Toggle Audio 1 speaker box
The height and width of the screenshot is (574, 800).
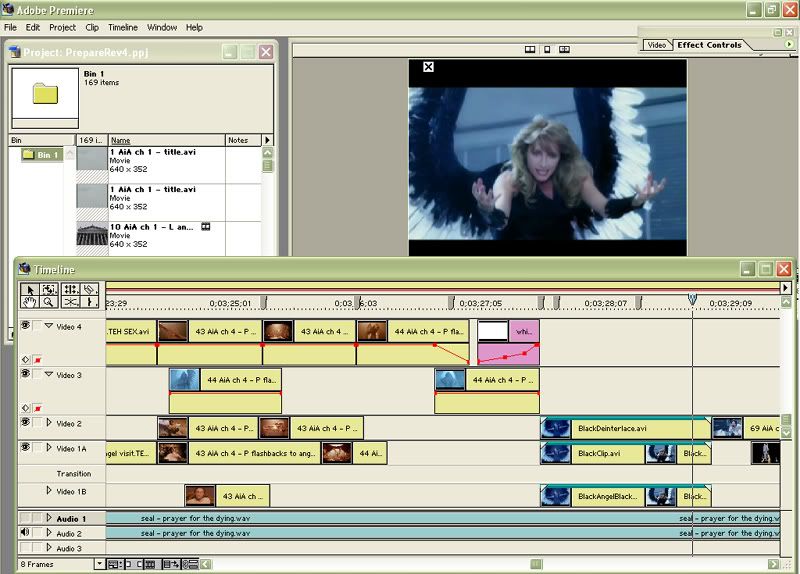(x=25, y=518)
